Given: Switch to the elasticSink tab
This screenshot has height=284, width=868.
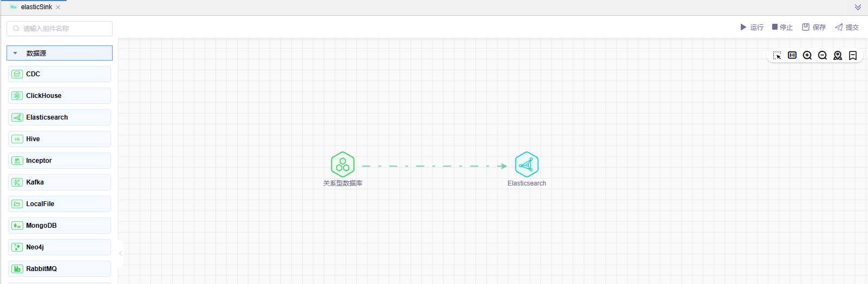Looking at the screenshot, I should pyautogui.click(x=36, y=7).
